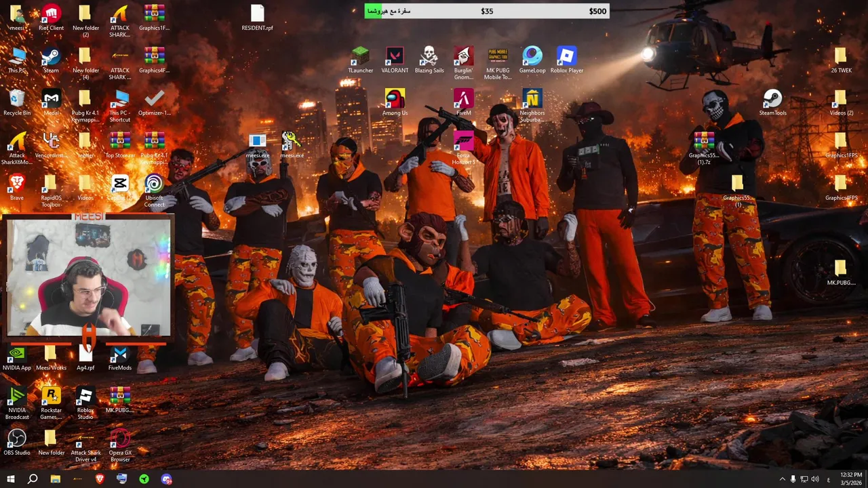
Task: Expand the hidden system tray icons chevron
Action: [782, 479]
